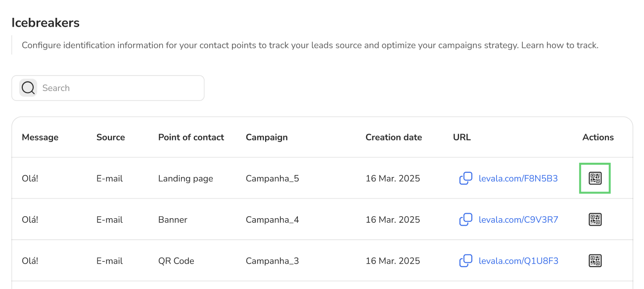644x289 pixels.
Task: Click the URL column header
Action: click(461, 138)
